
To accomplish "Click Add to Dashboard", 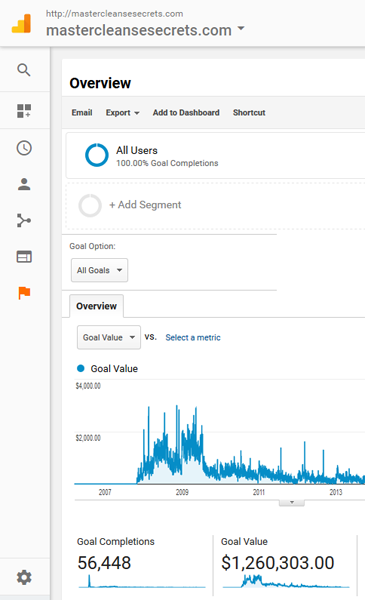I will 186,112.
